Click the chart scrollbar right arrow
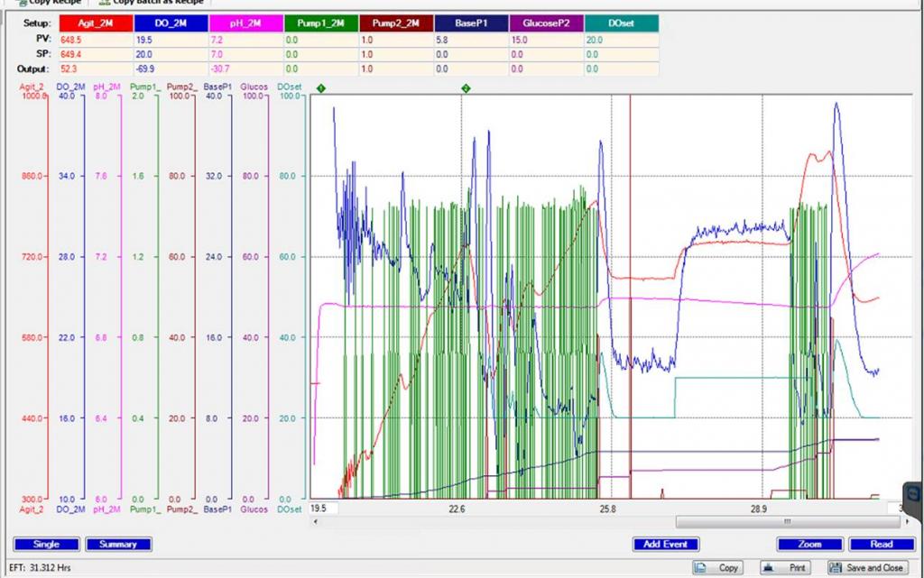 (x=907, y=521)
